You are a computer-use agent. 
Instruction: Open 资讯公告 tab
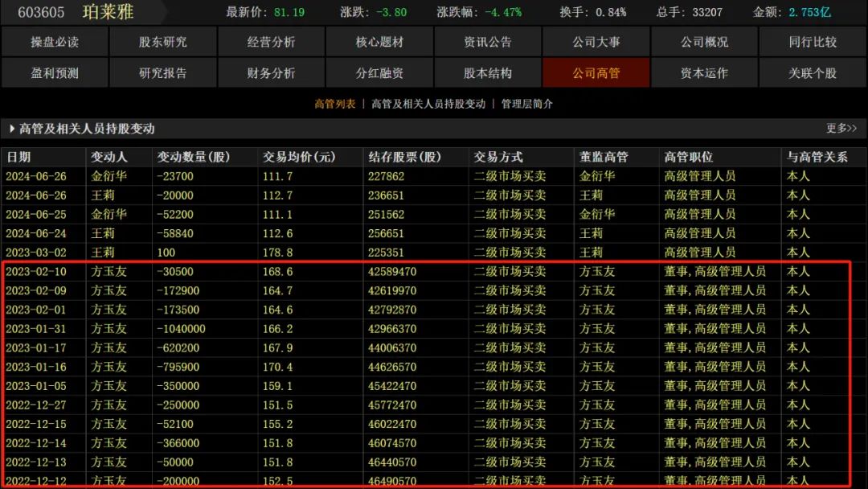488,42
